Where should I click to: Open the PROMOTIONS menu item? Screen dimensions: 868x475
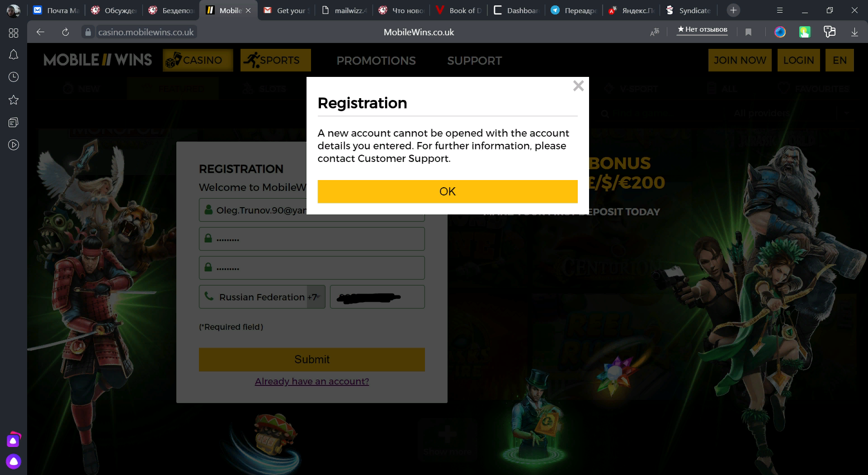tap(376, 61)
